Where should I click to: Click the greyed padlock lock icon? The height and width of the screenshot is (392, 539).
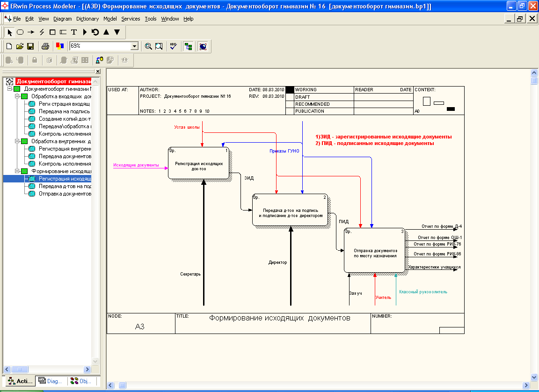coord(34,60)
